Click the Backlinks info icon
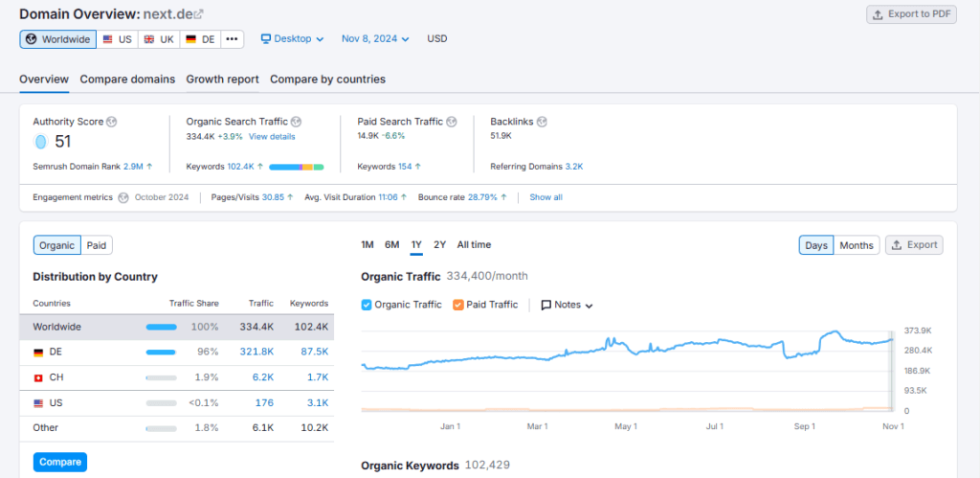This screenshot has width=980, height=478. tap(542, 122)
